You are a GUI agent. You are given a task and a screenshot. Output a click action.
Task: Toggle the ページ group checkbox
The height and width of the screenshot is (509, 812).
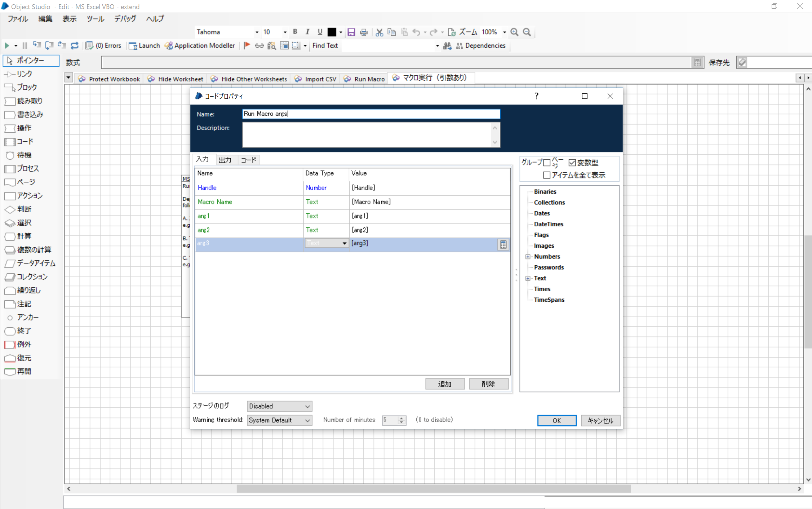pos(547,163)
